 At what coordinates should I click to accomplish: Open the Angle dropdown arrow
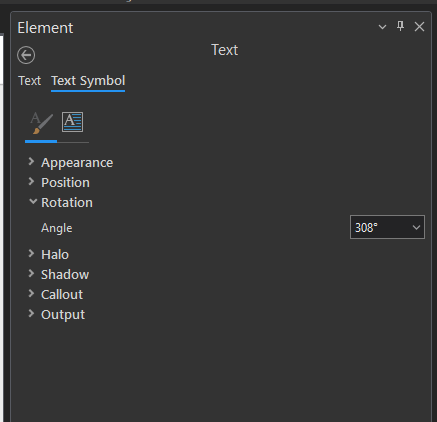(x=416, y=227)
